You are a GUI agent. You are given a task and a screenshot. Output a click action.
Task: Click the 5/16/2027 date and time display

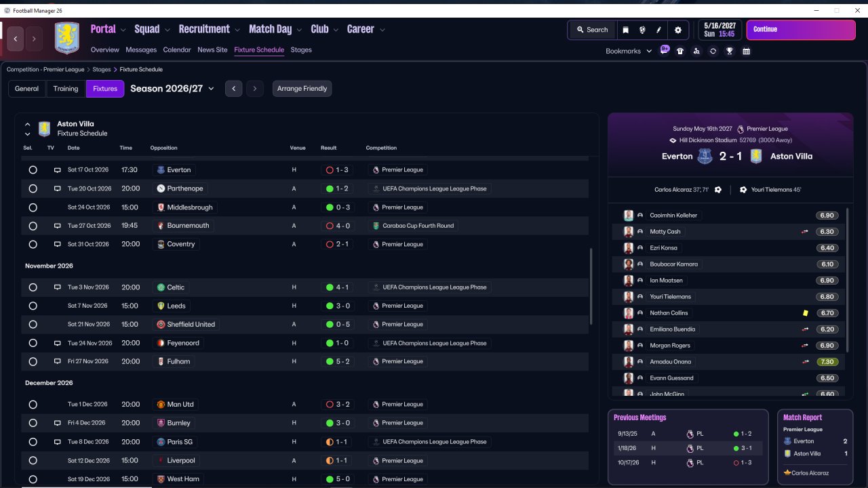point(719,30)
